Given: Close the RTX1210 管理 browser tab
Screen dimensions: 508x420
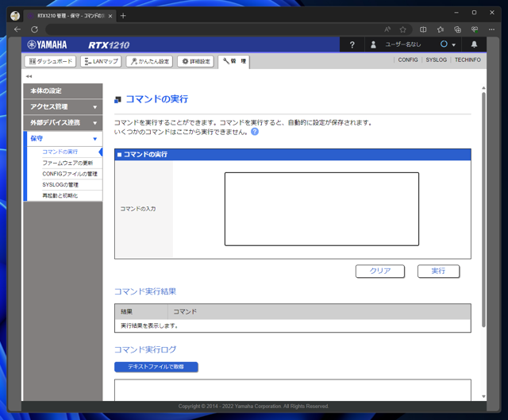Looking at the screenshot, I should [x=110, y=16].
